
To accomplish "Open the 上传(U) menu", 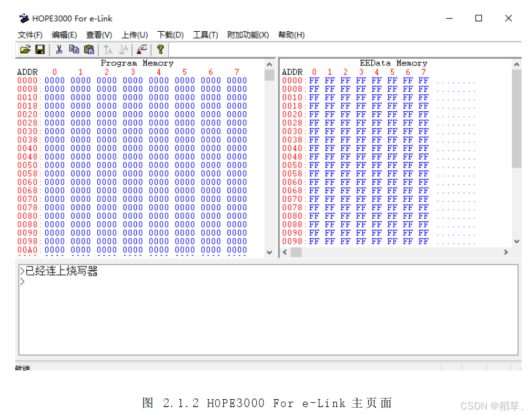I will 135,35.
